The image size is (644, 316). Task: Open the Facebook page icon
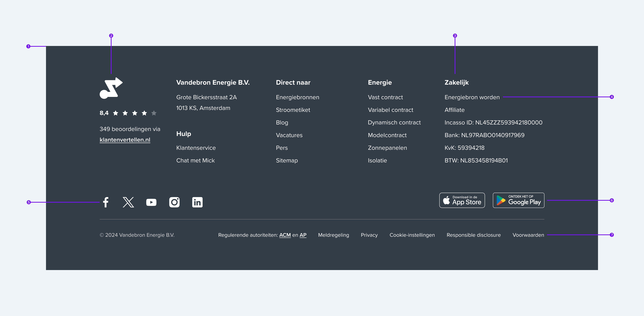[x=106, y=202]
